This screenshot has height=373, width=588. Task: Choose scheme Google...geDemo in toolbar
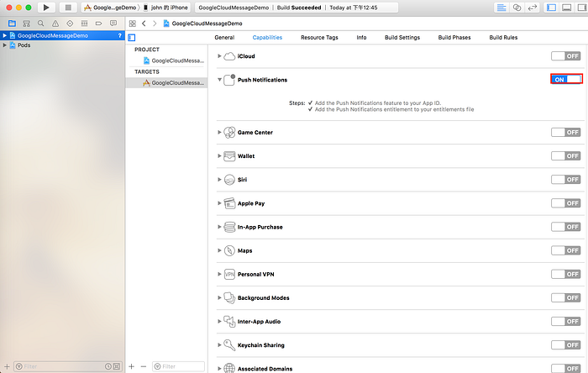pyautogui.click(x=110, y=8)
